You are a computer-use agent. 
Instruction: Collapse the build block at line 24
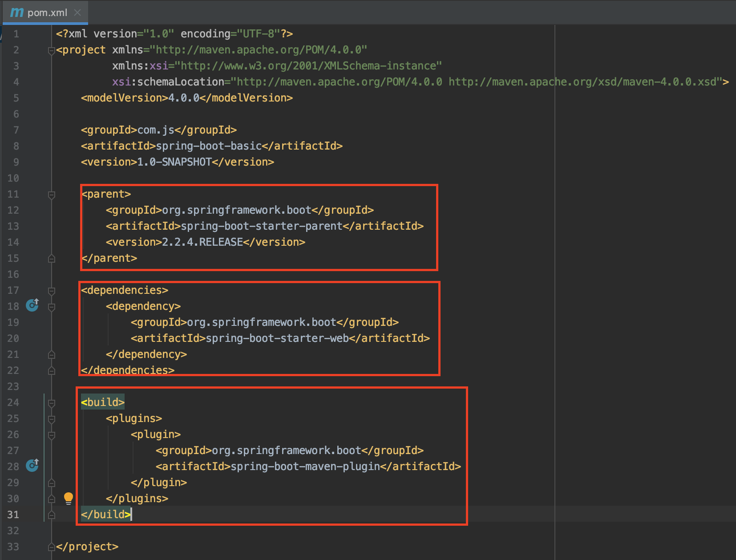pyautogui.click(x=51, y=402)
